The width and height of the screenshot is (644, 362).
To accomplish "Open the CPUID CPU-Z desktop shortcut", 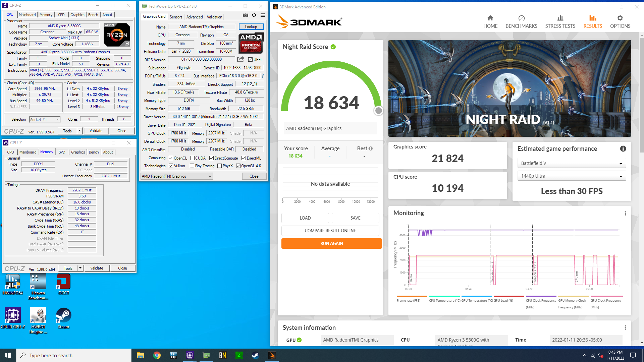I will click(x=13, y=318).
